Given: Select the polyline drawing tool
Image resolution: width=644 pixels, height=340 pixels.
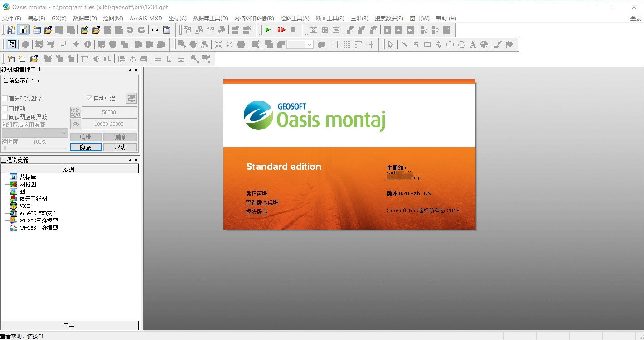Looking at the screenshot, I should [x=416, y=44].
